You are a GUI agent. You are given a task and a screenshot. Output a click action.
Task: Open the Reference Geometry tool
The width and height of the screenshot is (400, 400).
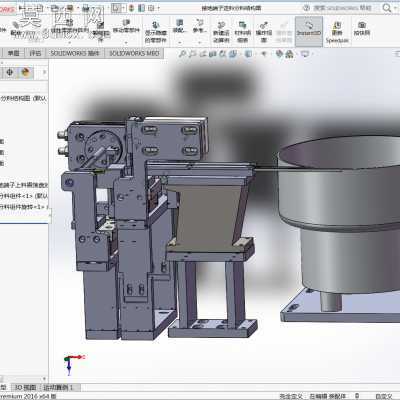[x=199, y=26]
